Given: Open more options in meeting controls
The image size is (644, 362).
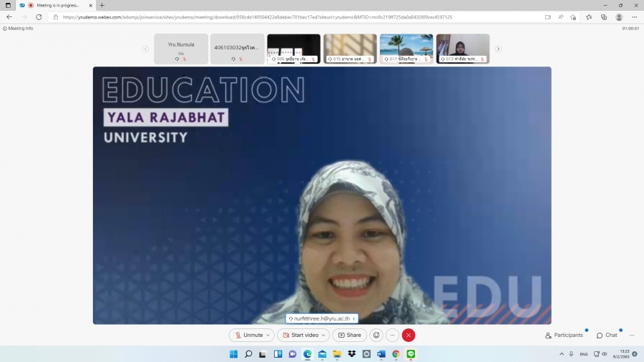Looking at the screenshot, I should coord(392,335).
